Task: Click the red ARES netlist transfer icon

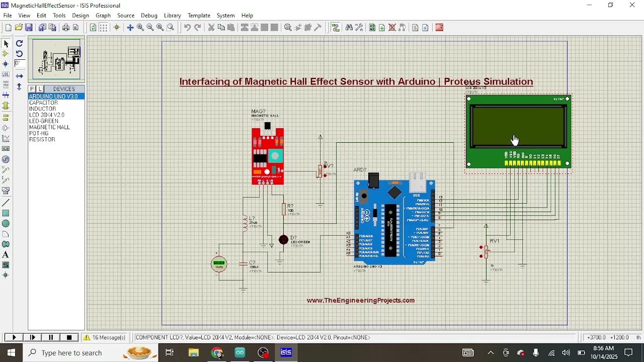Action: click(439, 28)
